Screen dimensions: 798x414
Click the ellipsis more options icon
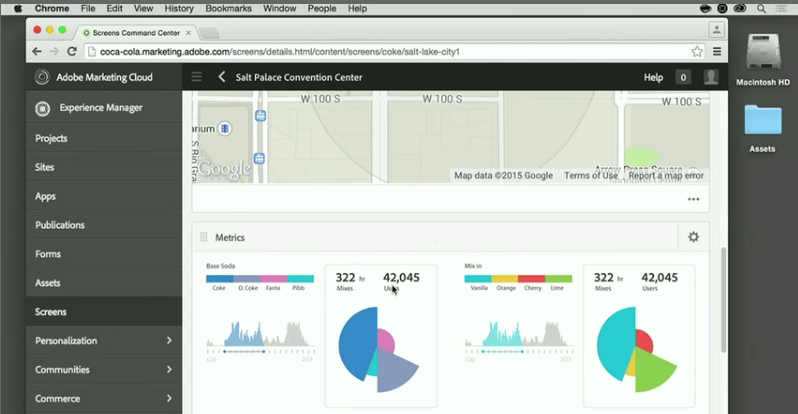[x=693, y=199]
